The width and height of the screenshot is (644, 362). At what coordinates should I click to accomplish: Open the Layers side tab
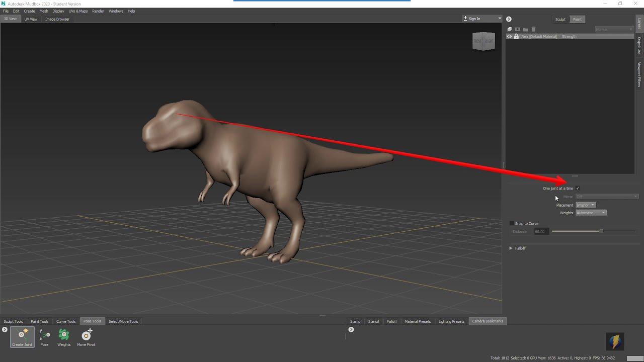639,24
